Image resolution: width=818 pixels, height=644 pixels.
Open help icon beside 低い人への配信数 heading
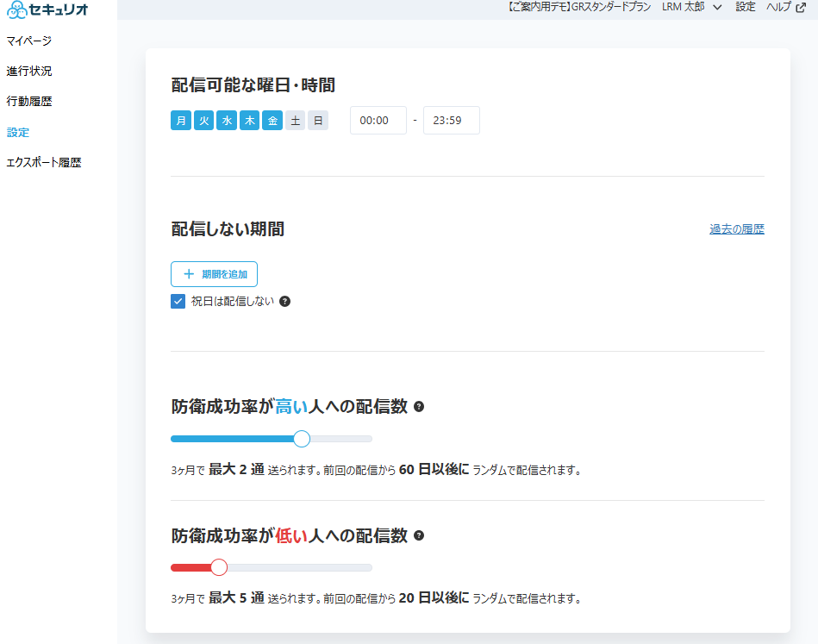(419, 535)
